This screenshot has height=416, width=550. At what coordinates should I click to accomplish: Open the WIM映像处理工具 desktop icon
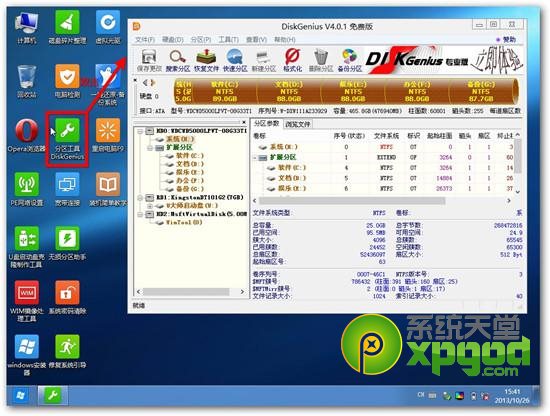[27, 301]
